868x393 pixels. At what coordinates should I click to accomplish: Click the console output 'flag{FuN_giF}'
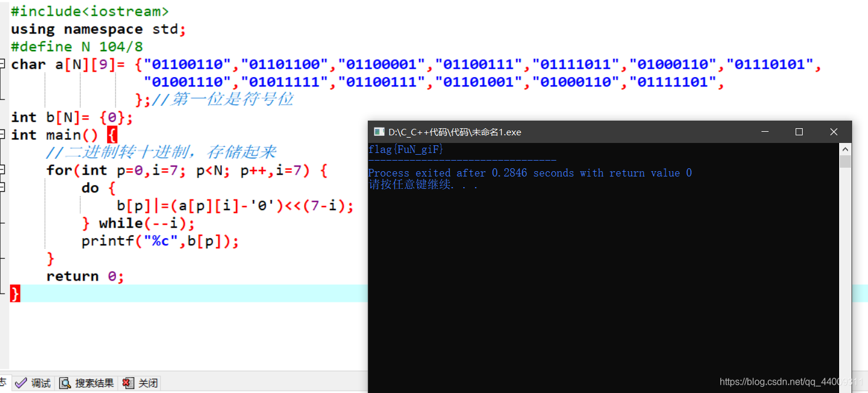406,149
